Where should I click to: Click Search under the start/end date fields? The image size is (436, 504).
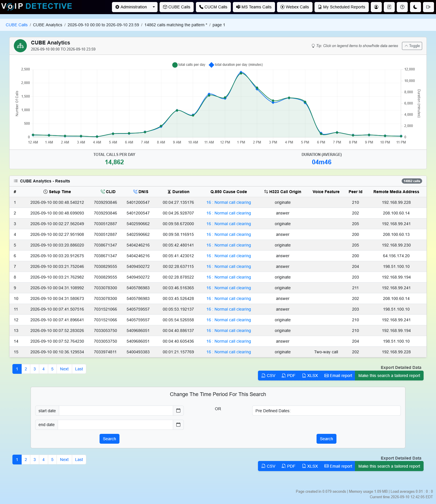(109, 439)
